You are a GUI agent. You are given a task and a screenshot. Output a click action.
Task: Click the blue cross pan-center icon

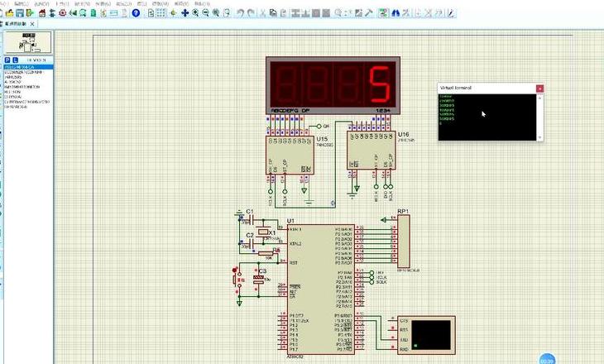(185, 13)
